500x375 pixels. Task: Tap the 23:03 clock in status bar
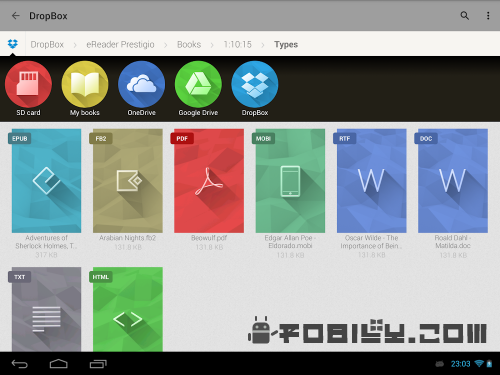(460, 364)
